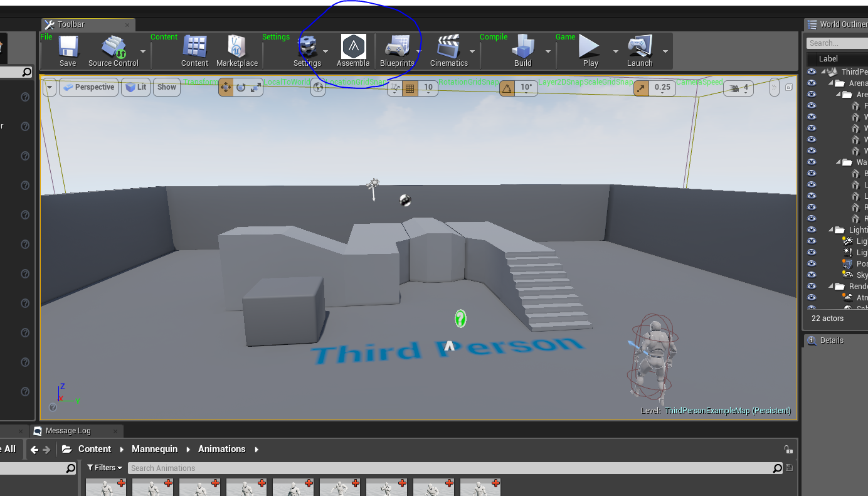Open the camera speed setting
868x496 pixels.
point(739,88)
